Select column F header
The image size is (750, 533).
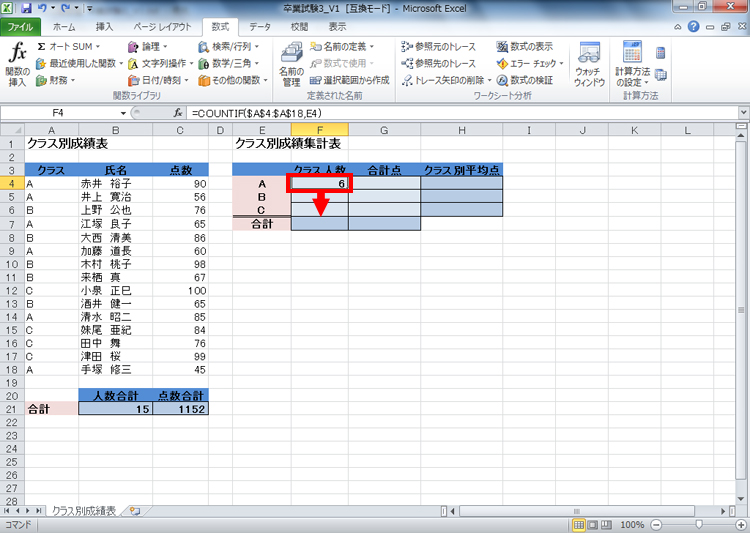coord(320,130)
